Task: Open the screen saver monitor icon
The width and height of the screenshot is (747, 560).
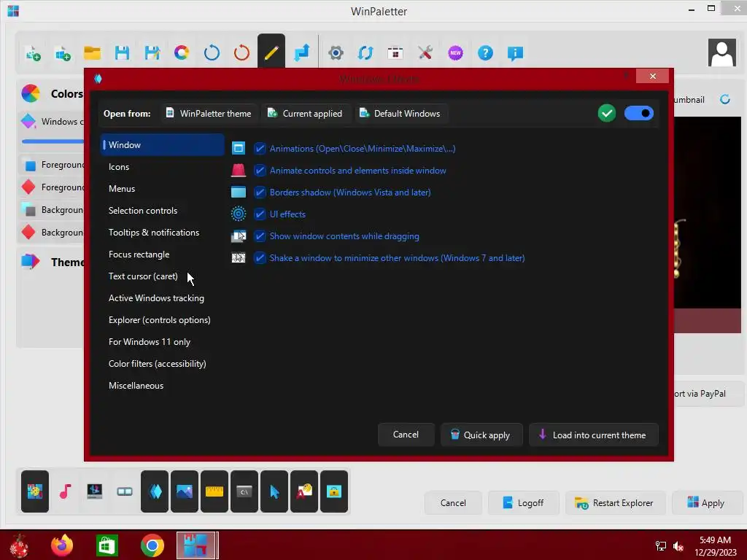Action: (94, 491)
